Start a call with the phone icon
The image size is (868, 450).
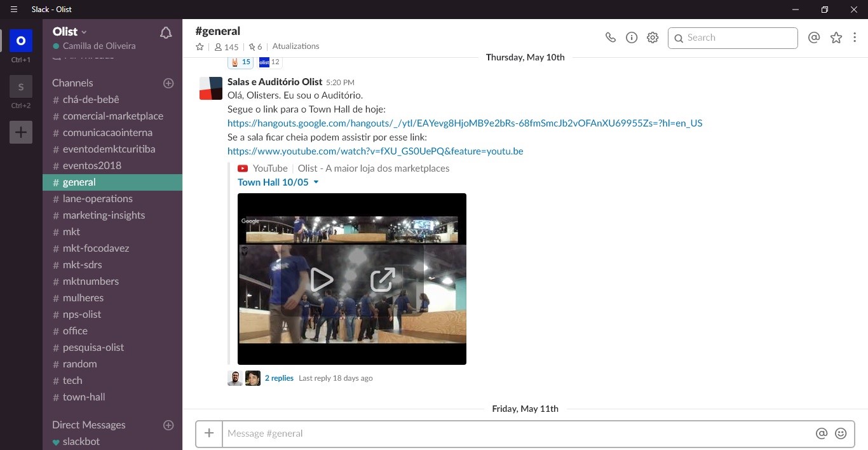(611, 37)
